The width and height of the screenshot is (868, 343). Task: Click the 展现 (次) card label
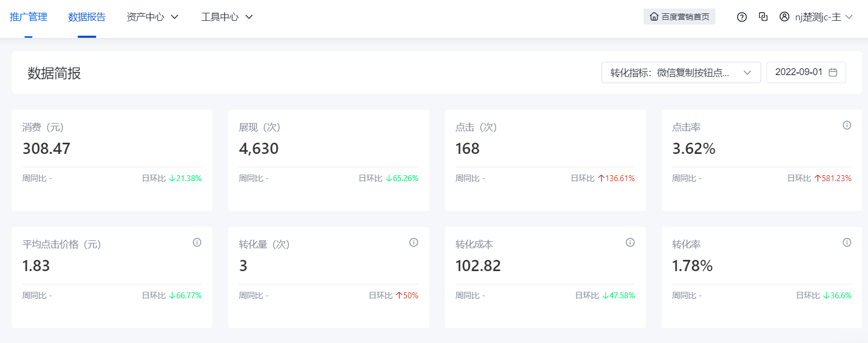260,127
